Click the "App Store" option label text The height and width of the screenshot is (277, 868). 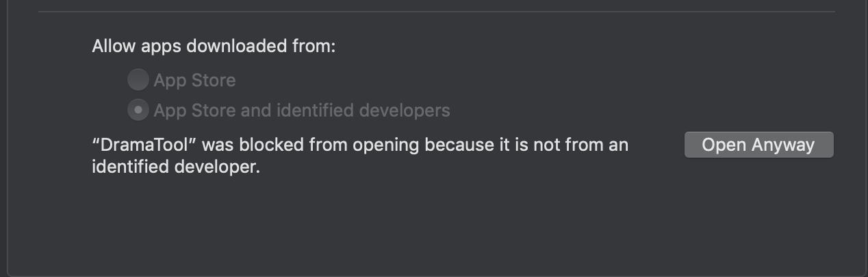tap(194, 80)
